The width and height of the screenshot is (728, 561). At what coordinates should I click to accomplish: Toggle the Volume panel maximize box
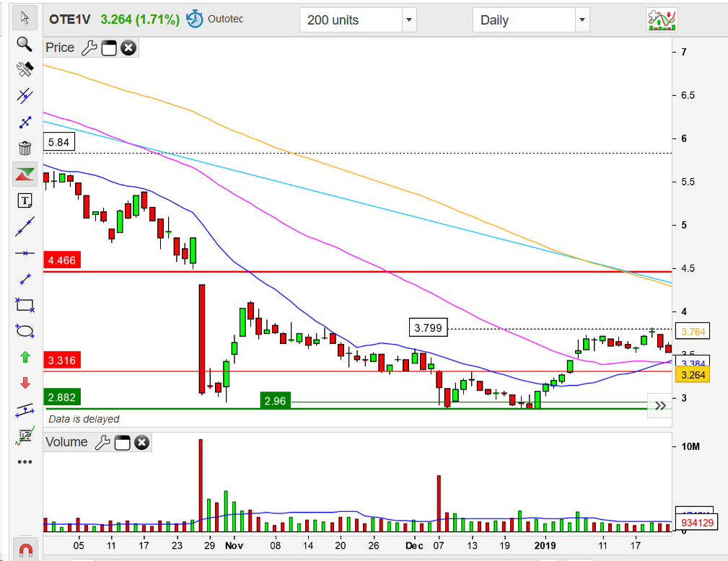pos(122,443)
